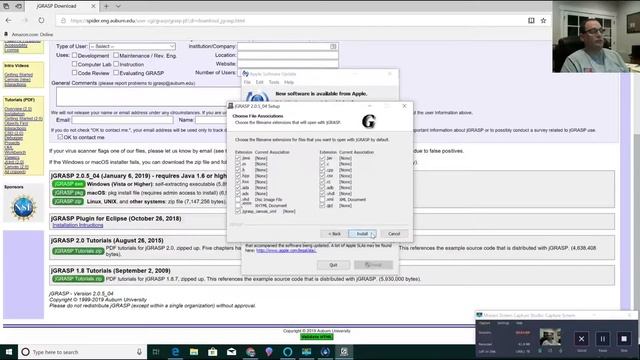Go Back in jGRASP Setup

click(334, 234)
